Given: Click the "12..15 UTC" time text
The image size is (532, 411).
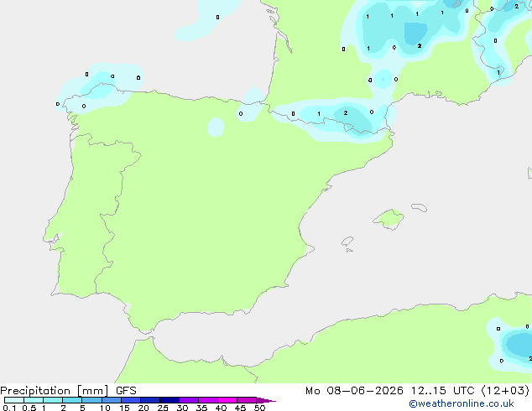Looking at the screenshot, I should (x=442, y=391).
